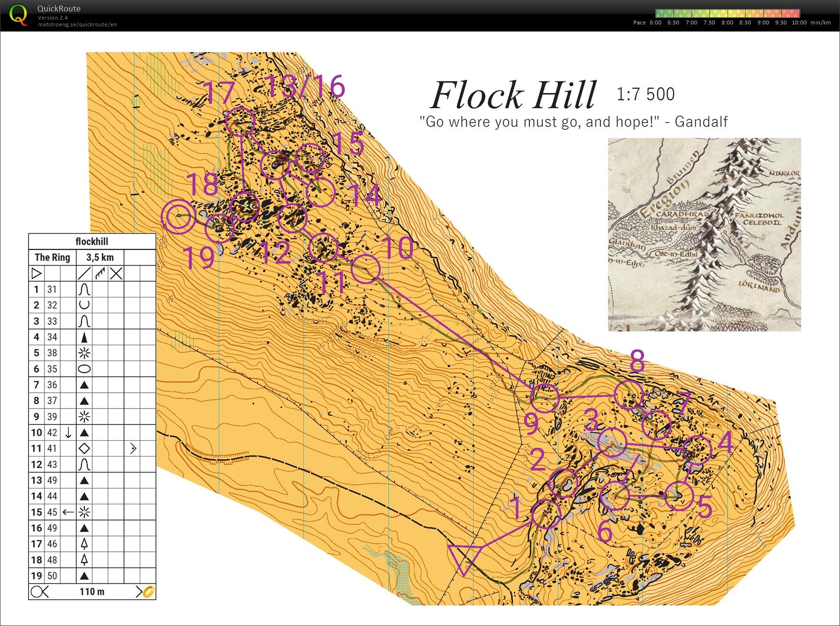
Task: Click control circle 19 on the map
Action: click(219, 228)
